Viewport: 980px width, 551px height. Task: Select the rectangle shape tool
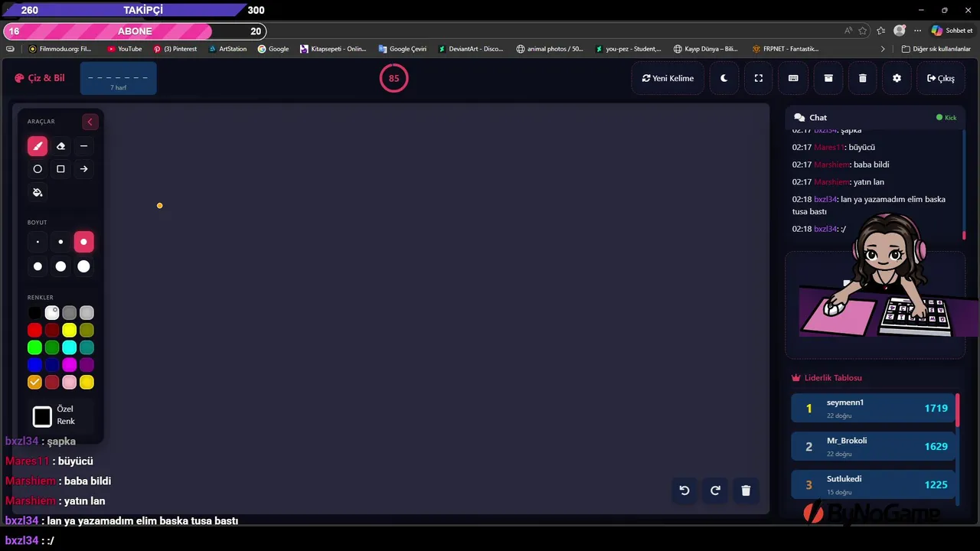click(x=60, y=169)
